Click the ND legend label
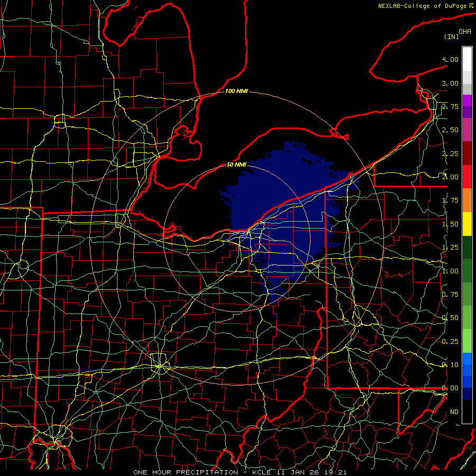 [x=454, y=412]
